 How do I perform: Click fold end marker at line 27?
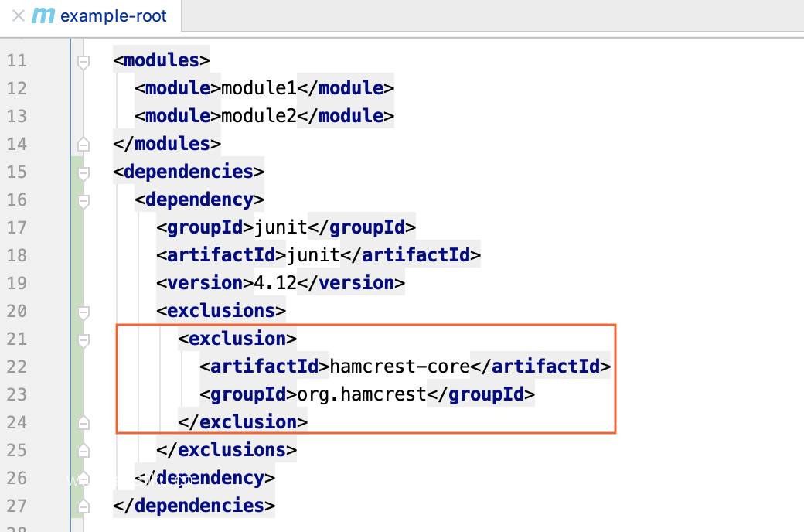coord(83,506)
